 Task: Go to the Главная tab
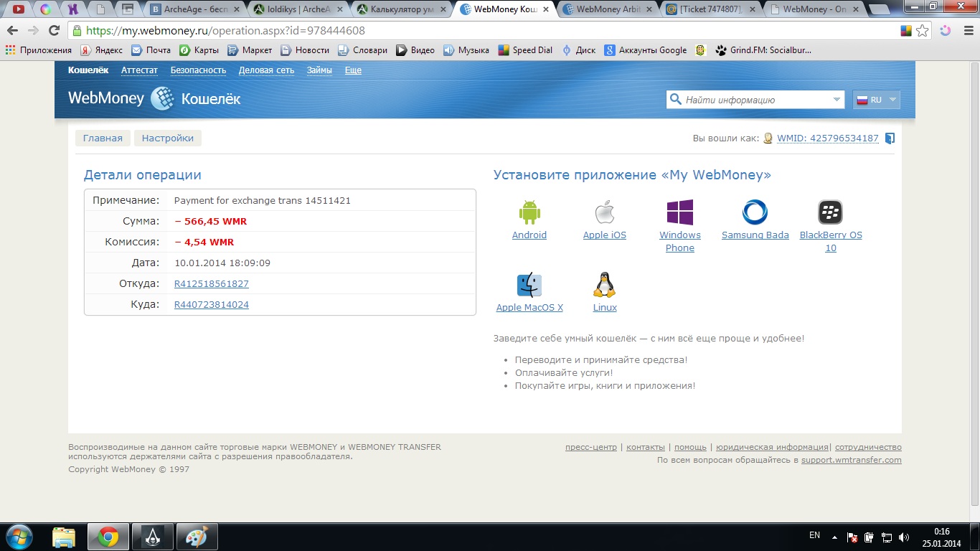pos(103,138)
